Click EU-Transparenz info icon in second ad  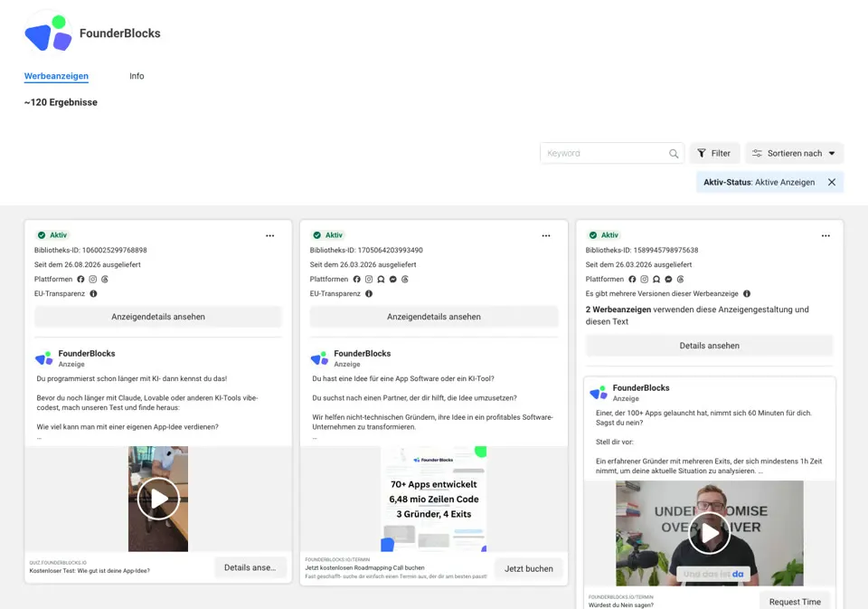point(369,294)
